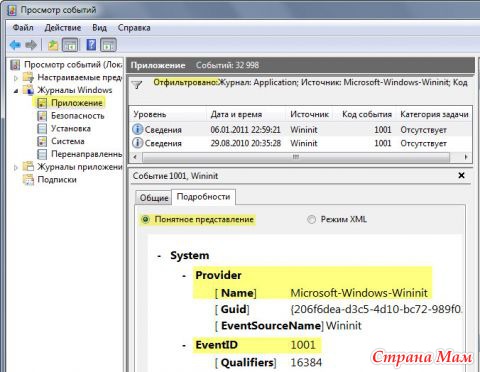
Task: Select the Приложение log in tree
Action: click(77, 103)
